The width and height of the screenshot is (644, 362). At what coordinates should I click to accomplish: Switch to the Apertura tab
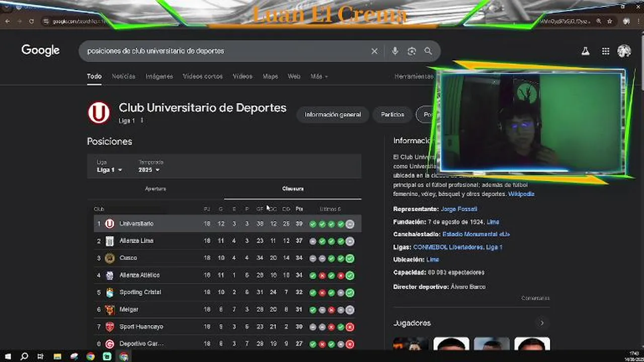coord(155,189)
